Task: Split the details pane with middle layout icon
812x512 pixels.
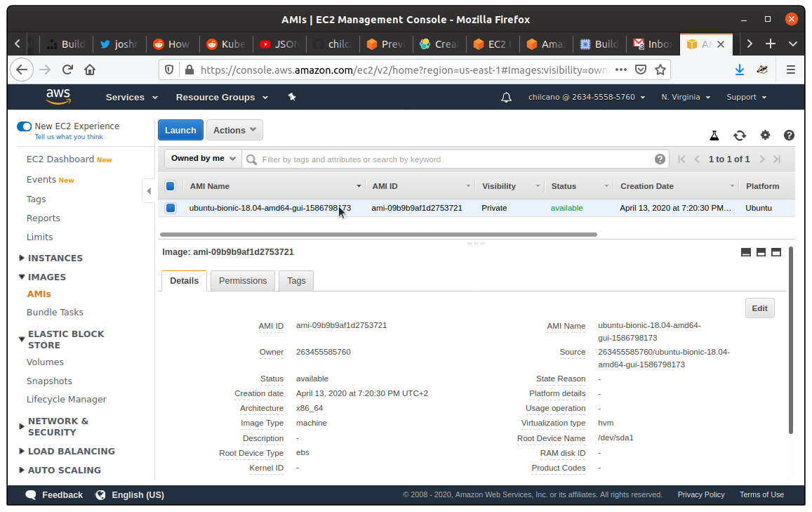Action: click(x=761, y=252)
